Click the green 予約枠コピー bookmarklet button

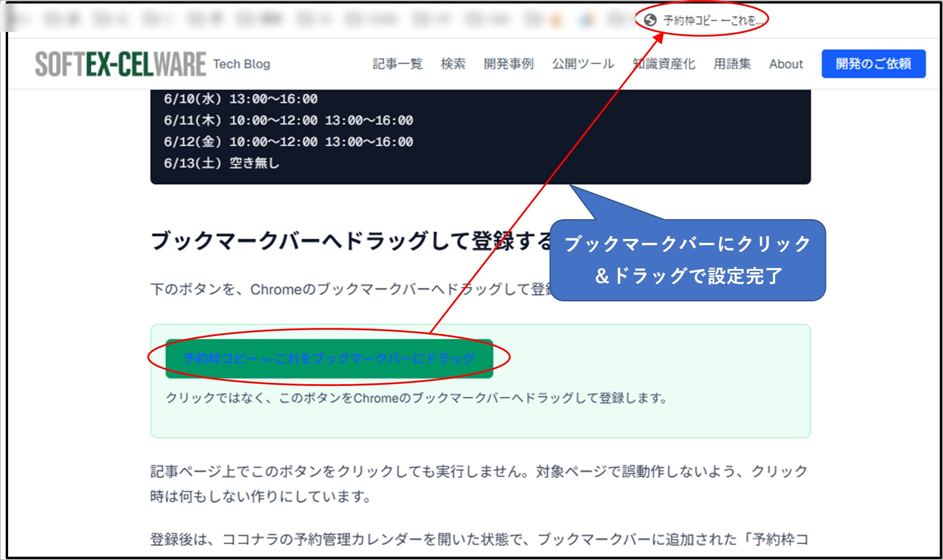point(329,358)
